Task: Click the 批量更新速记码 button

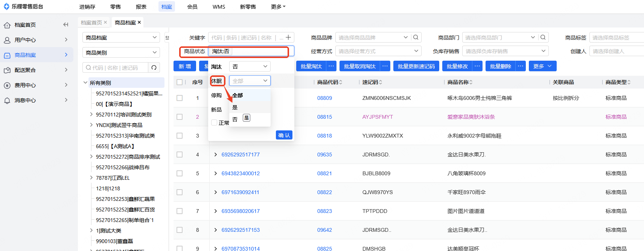Action: coord(416,66)
